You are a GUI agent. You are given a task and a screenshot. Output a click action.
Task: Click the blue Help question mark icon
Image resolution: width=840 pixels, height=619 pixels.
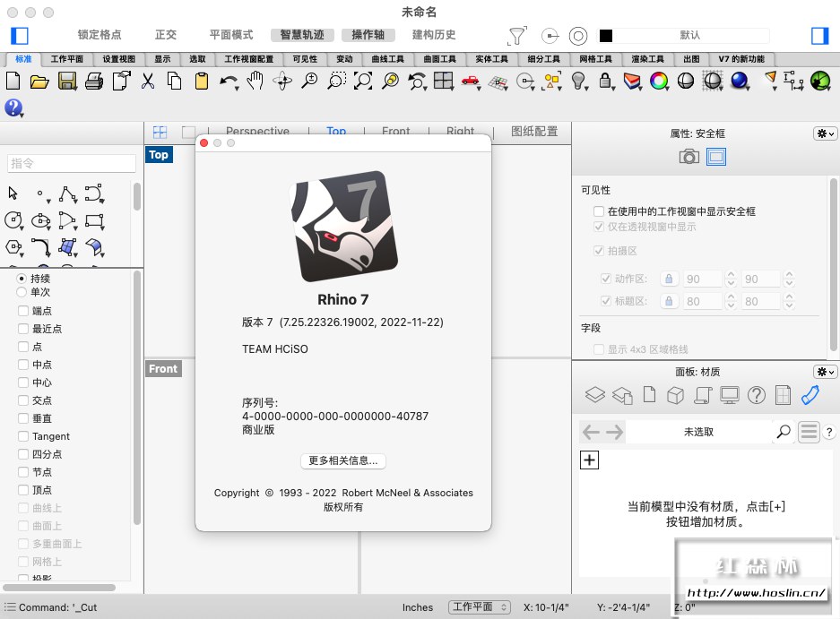click(13, 107)
